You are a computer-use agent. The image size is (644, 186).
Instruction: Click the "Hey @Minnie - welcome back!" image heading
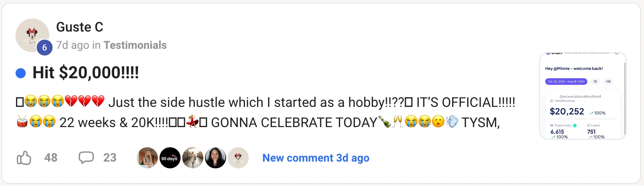pyautogui.click(x=573, y=68)
